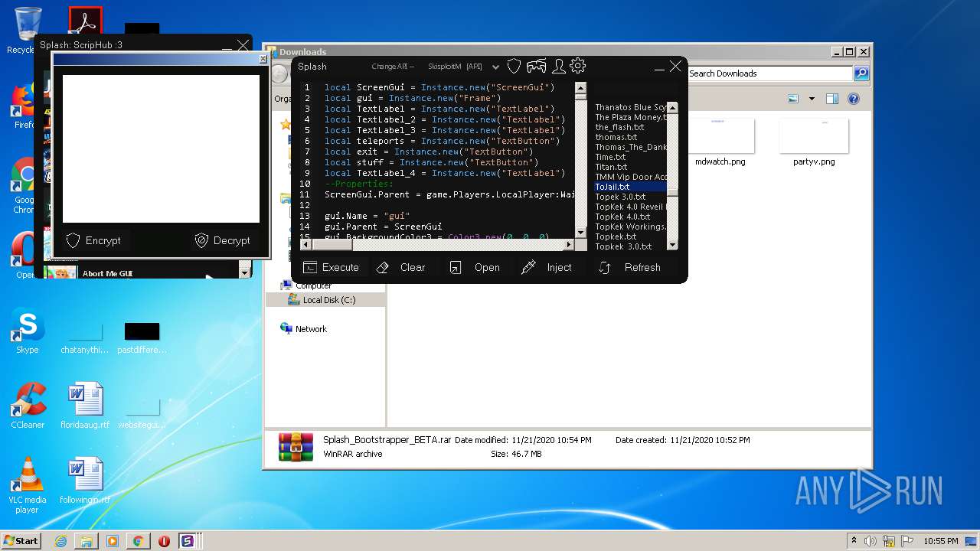Click code editor horizontal scroll left arrow
Viewport: 980px width, 551px height.
tap(306, 245)
